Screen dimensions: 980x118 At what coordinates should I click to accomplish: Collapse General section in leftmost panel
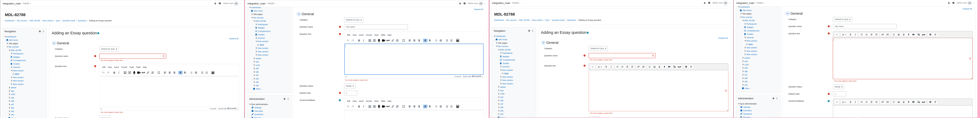(54, 43)
